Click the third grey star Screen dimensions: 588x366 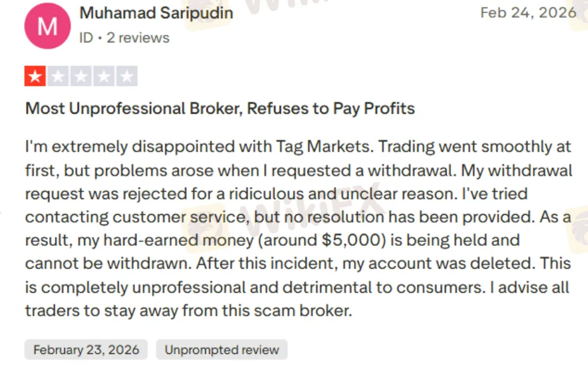[x=81, y=76]
